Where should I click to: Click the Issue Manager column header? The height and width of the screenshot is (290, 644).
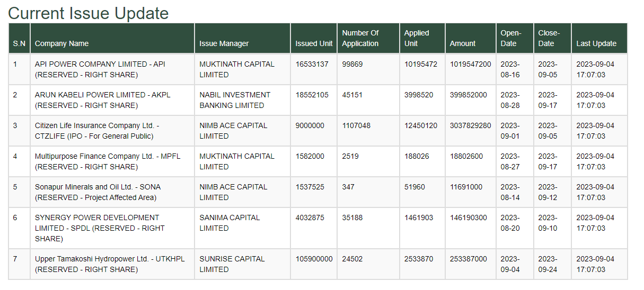point(224,43)
